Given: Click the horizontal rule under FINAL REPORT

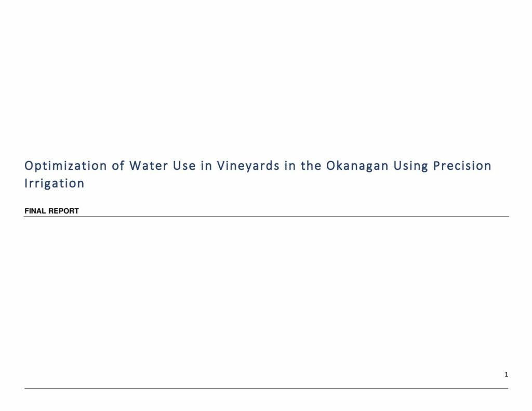Looking at the screenshot, I should coord(266,217).
